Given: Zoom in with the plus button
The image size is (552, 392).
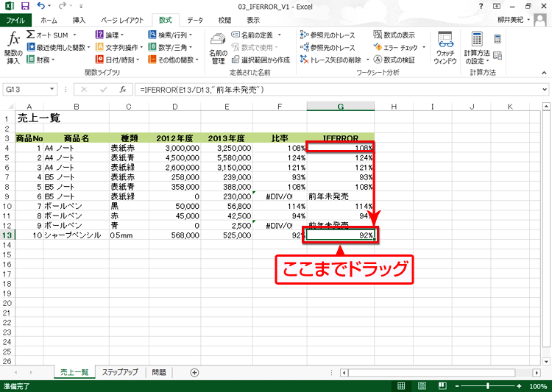Looking at the screenshot, I should click(x=519, y=386).
